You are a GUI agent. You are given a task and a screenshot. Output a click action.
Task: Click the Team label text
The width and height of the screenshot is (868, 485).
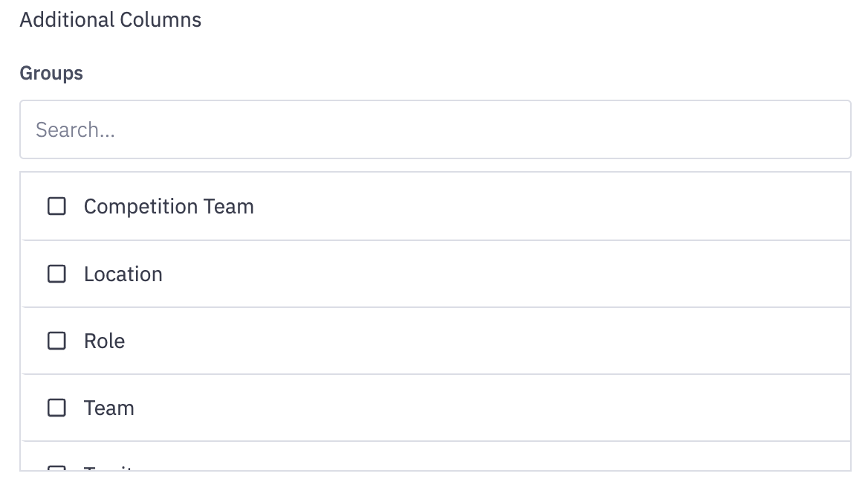coord(109,408)
